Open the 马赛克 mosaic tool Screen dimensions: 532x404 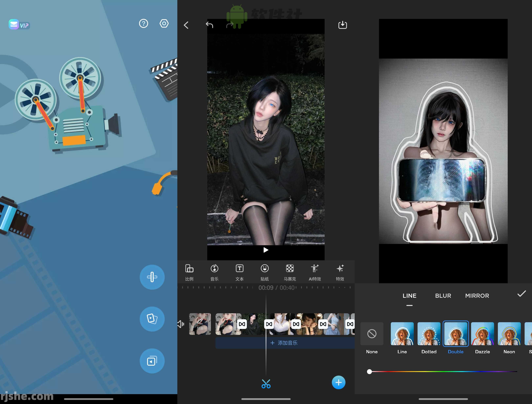tap(290, 272)
